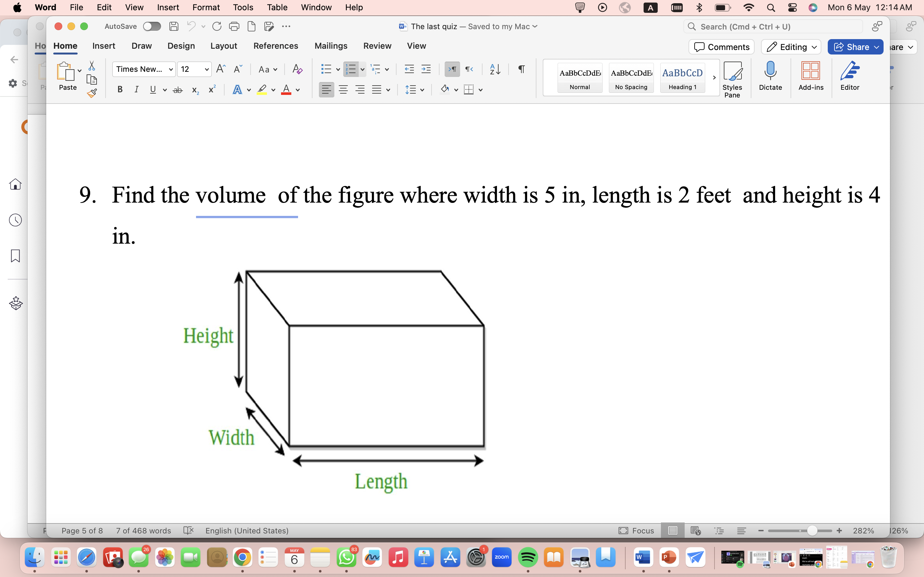924x577 pixels.
Task: Toggle off AutoSave
Action: click(x=151, y=26)
